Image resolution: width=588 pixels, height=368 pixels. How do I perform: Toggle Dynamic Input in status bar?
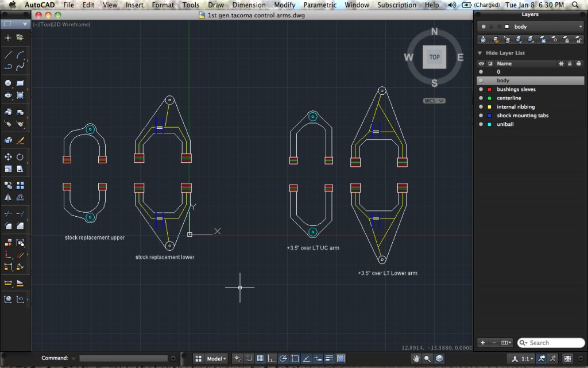pos(318,359)
